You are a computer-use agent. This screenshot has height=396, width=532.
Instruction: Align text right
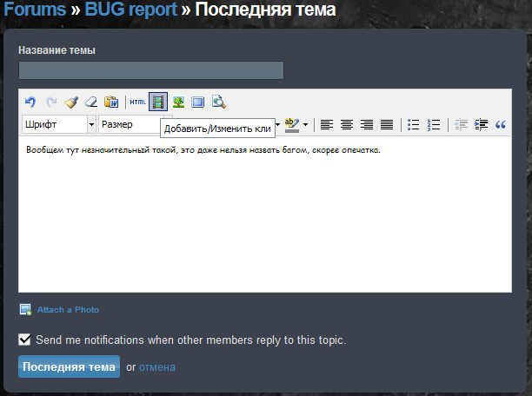point(367,125)
